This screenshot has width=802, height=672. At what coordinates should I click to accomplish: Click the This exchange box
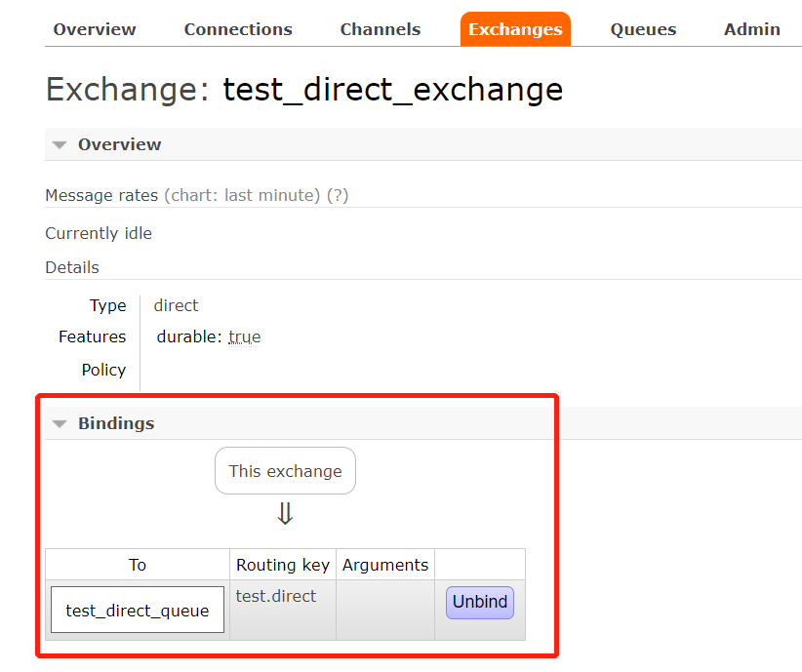coord(285,471)
